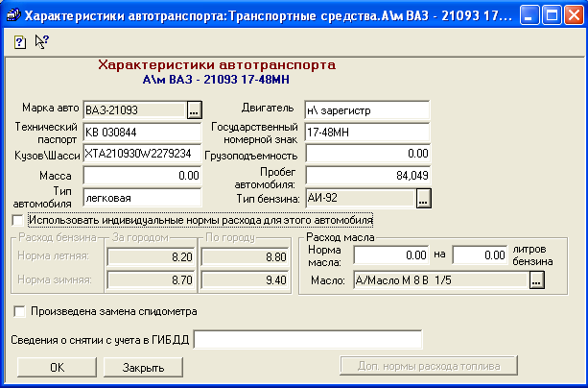Click the Технический паспорт field KB 030844
Screen dimensions: 588x388
point(142,133)
